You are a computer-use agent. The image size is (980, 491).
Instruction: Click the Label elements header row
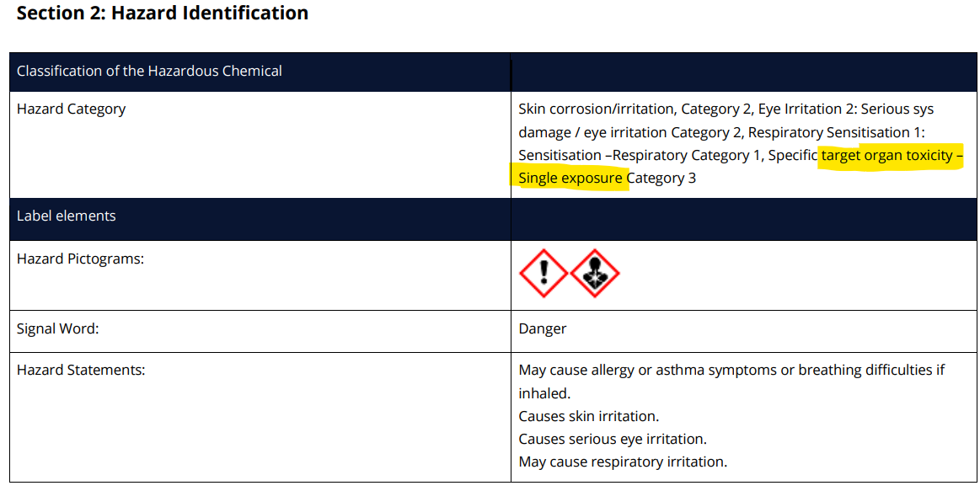point(67,216)
